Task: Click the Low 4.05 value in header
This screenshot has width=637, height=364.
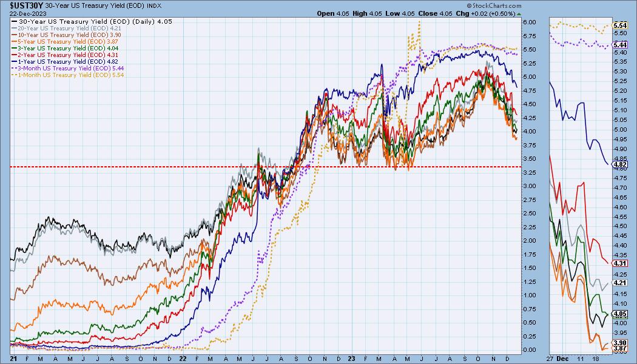Action: tap(400, 13)
